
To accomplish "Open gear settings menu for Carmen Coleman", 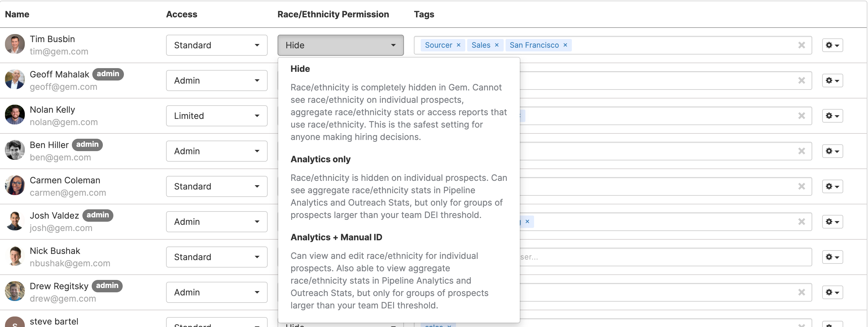I will 832,186.
